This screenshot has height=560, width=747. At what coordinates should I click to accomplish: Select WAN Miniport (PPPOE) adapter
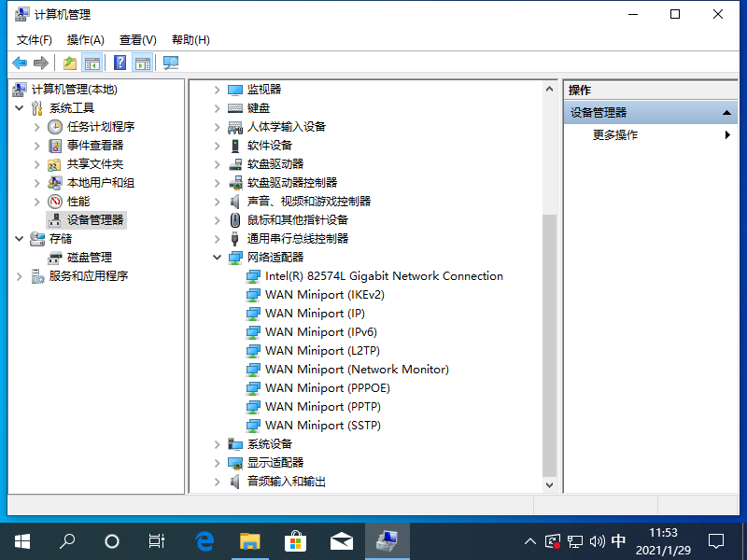(327, 388)
